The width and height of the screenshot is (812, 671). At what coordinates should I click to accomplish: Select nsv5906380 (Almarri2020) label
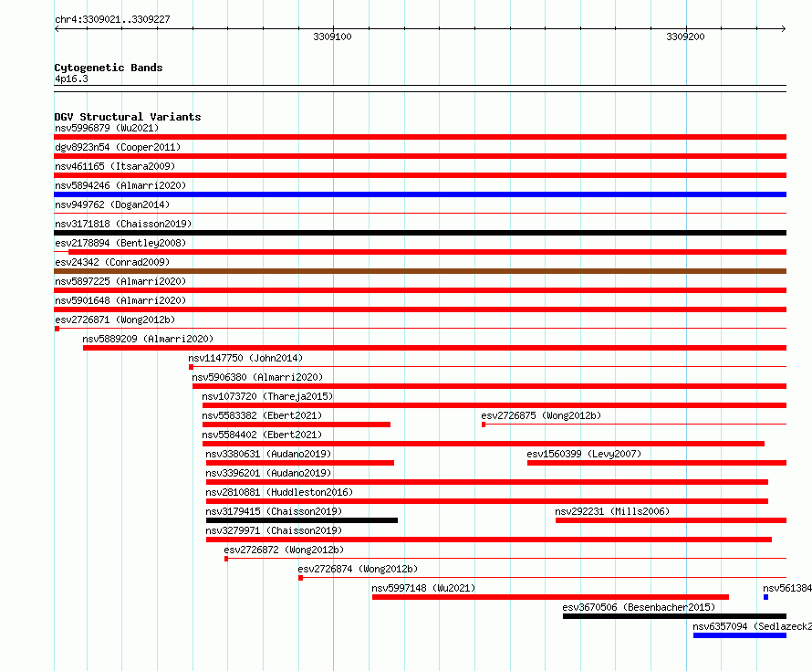click(x=257, y=377)
